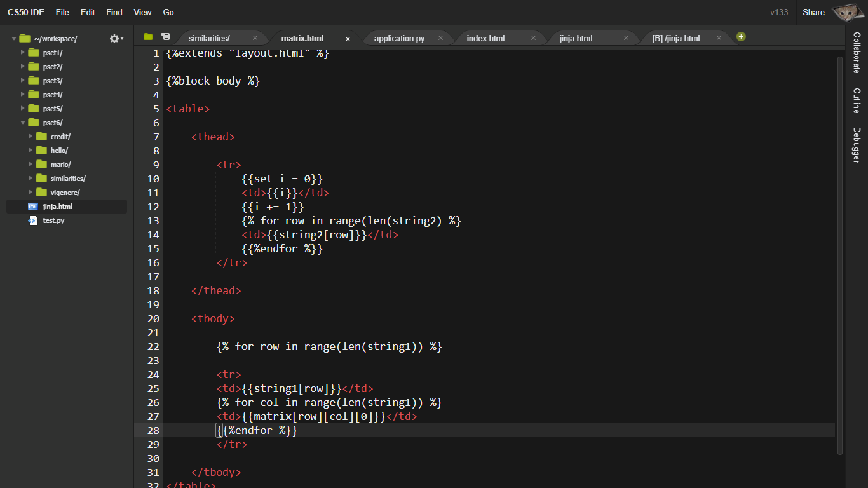The height and width of the screenshot is (488, 868).
Task: Add a new tab with plus icon
Action: tap(741, 37)
